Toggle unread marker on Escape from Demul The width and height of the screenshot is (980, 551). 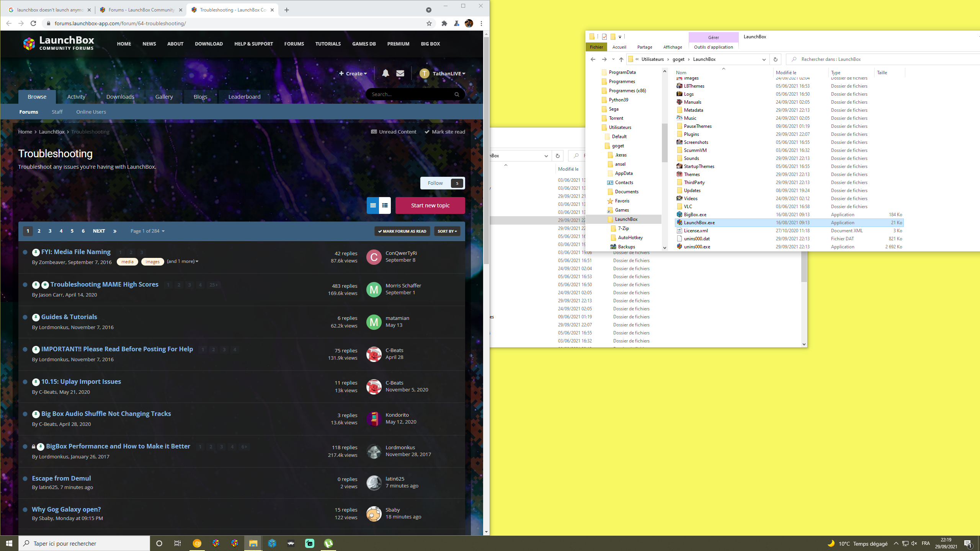pyautogui.click(x=25, y=479)
